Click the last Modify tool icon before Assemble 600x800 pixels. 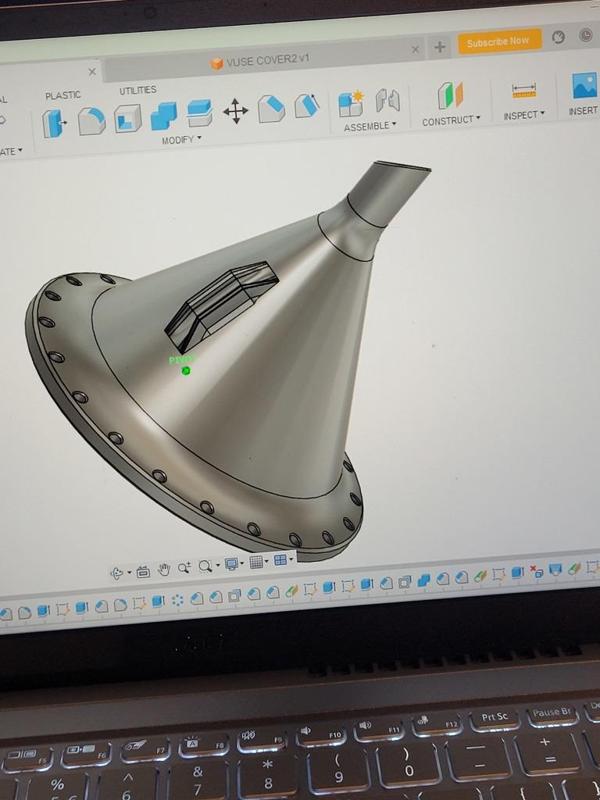(x=307, y=106)
